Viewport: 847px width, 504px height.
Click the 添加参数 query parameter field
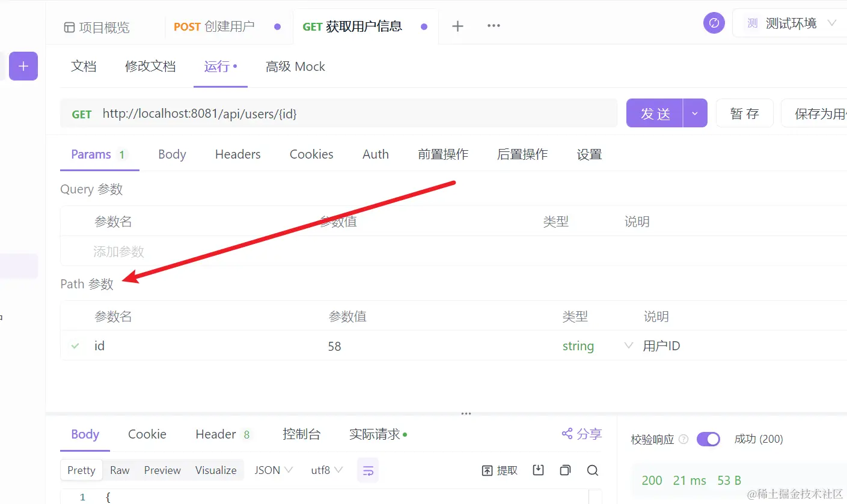pyautogui.click(x=118, y=251)
